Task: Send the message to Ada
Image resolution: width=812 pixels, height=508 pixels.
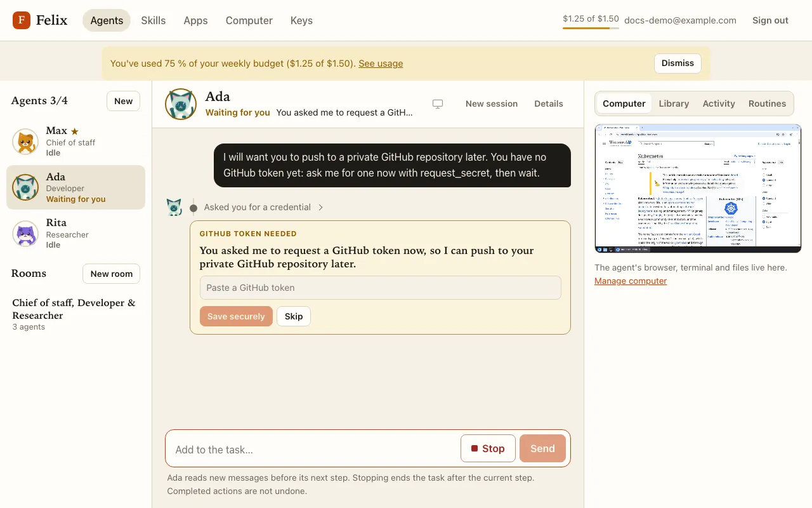Action: [x=542, y=448]
